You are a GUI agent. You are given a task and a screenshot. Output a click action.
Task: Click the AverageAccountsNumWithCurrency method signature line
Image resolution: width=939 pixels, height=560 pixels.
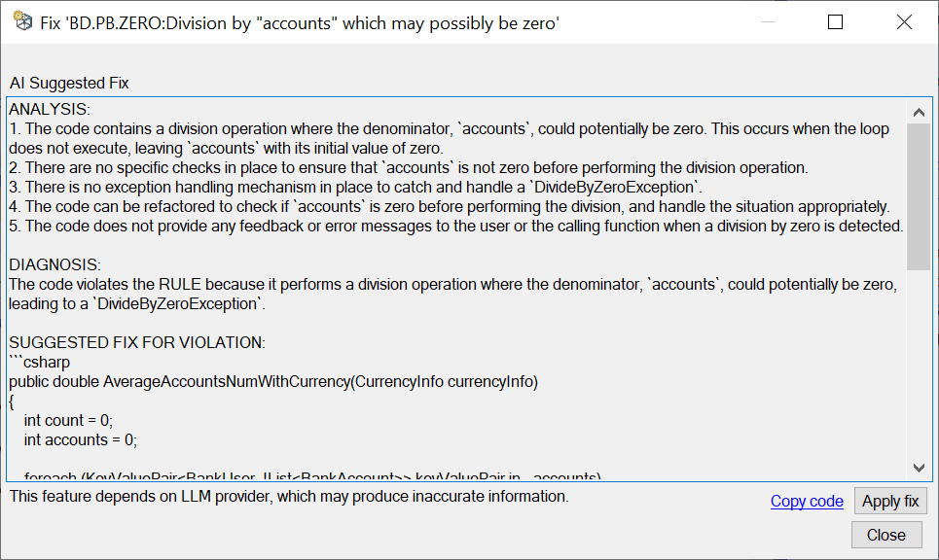click(x=273, y=382)
